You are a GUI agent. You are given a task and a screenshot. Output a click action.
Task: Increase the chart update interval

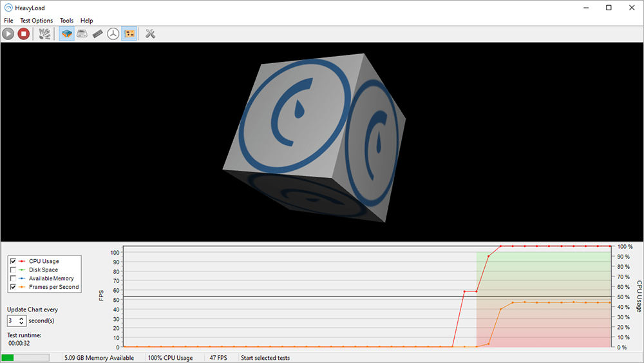pos(22,319)
